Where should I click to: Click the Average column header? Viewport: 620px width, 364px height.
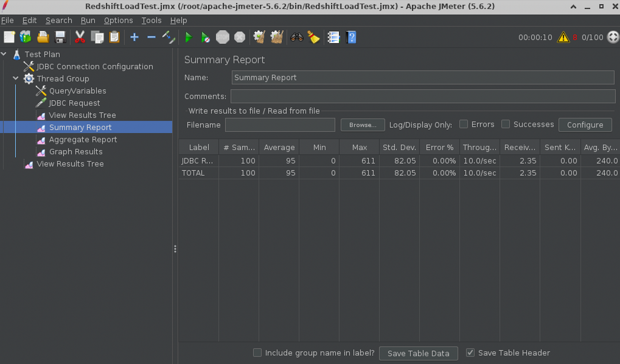(279, 147)
